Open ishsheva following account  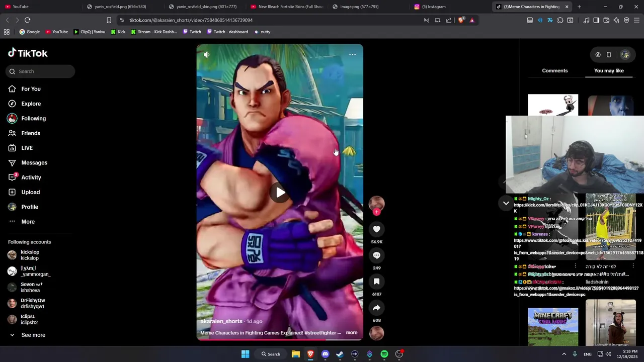(x=30, y=288)
